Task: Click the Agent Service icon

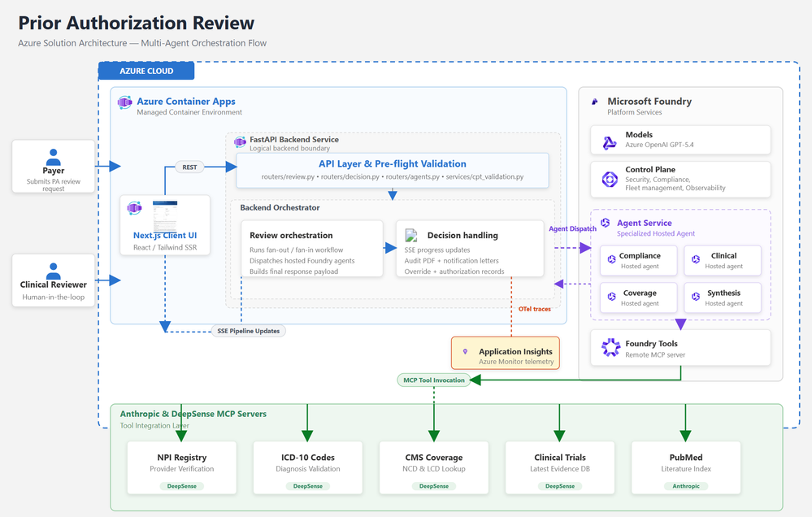Action: (606, 223)
